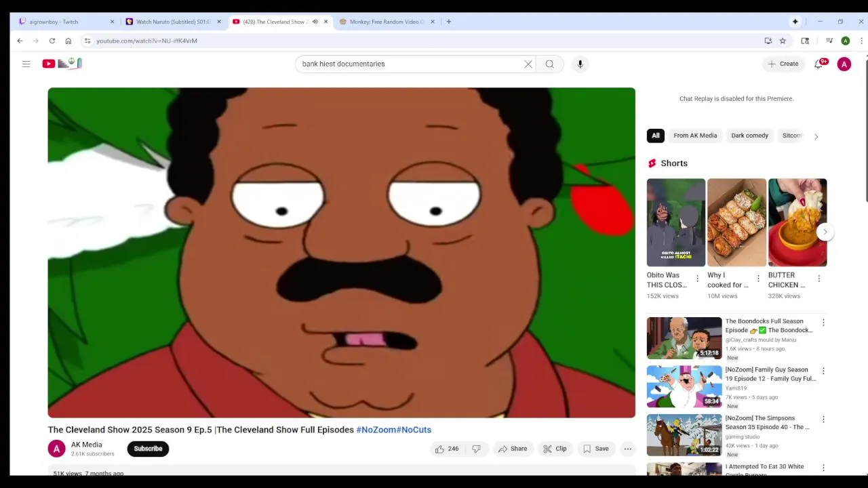Subscribe to AK Media
The width and height of the screenshot is (868, 488).
(148, 449)
